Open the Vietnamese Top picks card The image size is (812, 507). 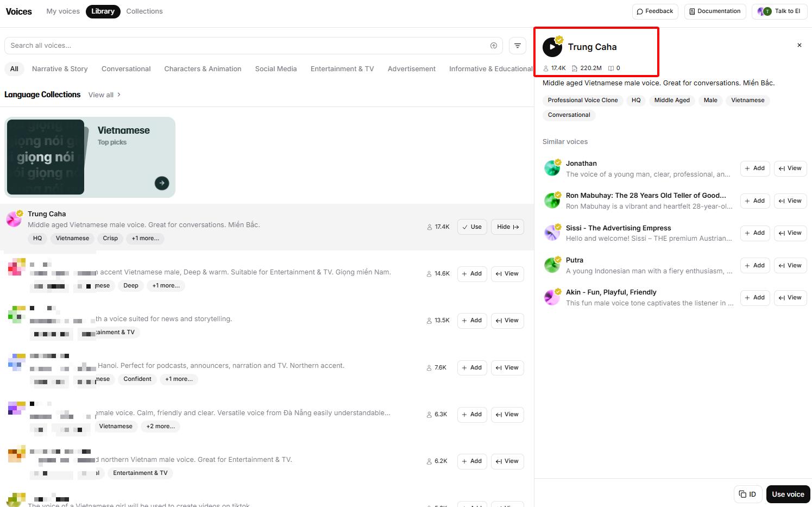click(x=90, y=157)
